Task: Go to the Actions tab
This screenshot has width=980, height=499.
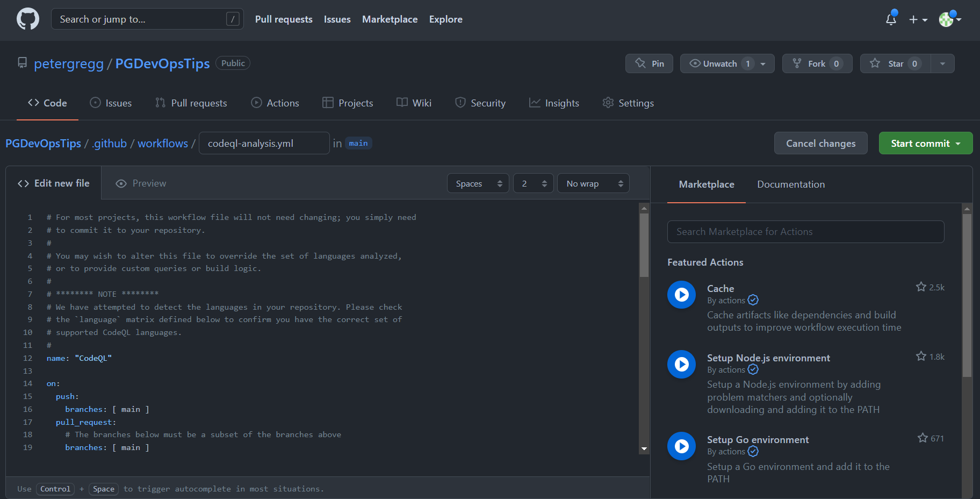Action: tap(275, 103)
